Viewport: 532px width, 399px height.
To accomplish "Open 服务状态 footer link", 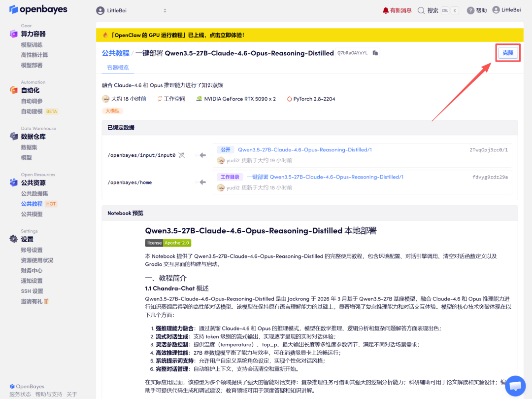I will coord(20,394).
